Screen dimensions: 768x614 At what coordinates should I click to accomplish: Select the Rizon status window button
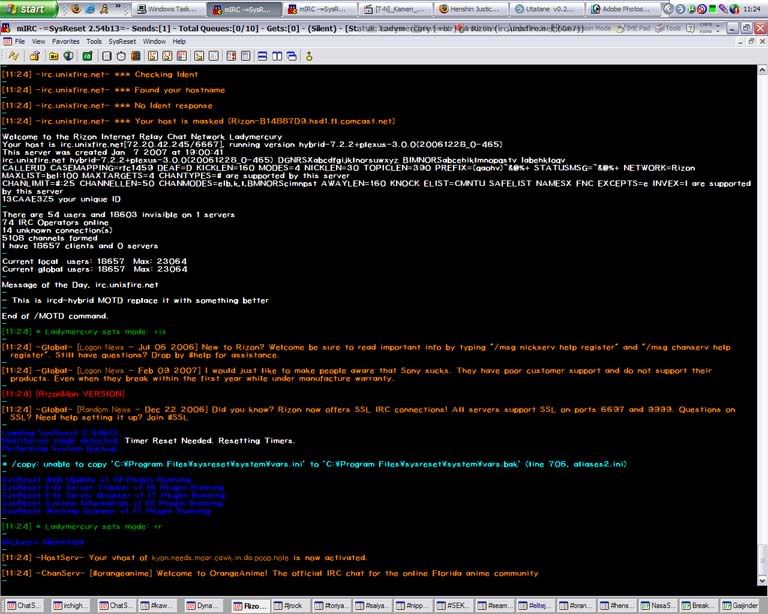(x=249, y=605)
